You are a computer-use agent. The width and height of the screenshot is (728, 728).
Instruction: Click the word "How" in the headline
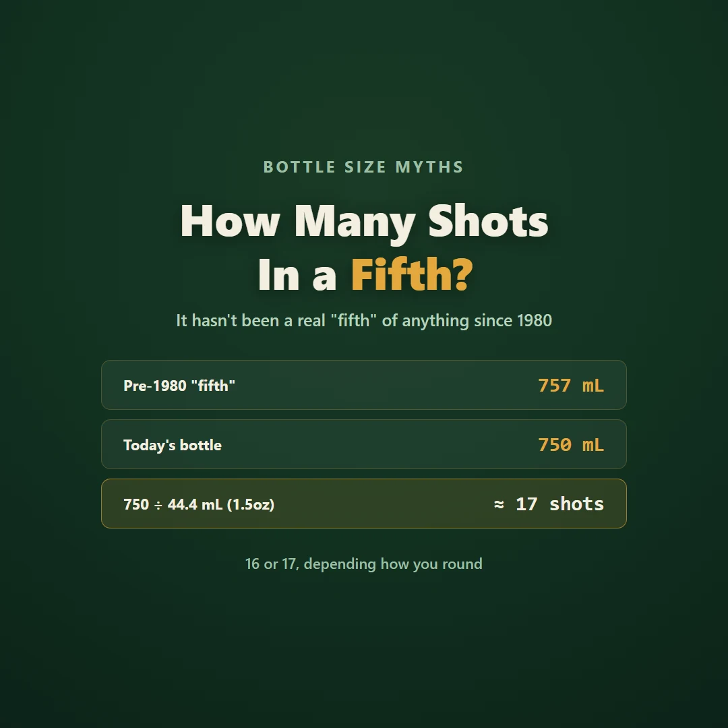tap(231, 221)
